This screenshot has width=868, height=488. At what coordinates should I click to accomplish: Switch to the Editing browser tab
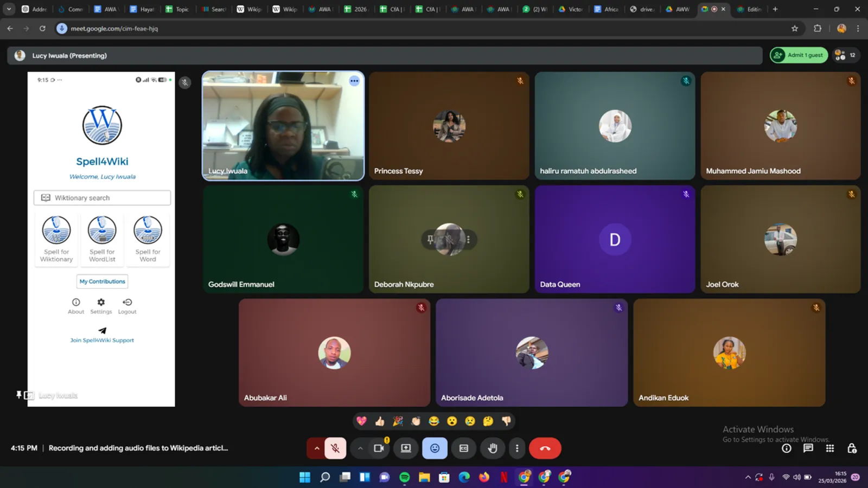[x=749, y=9]
